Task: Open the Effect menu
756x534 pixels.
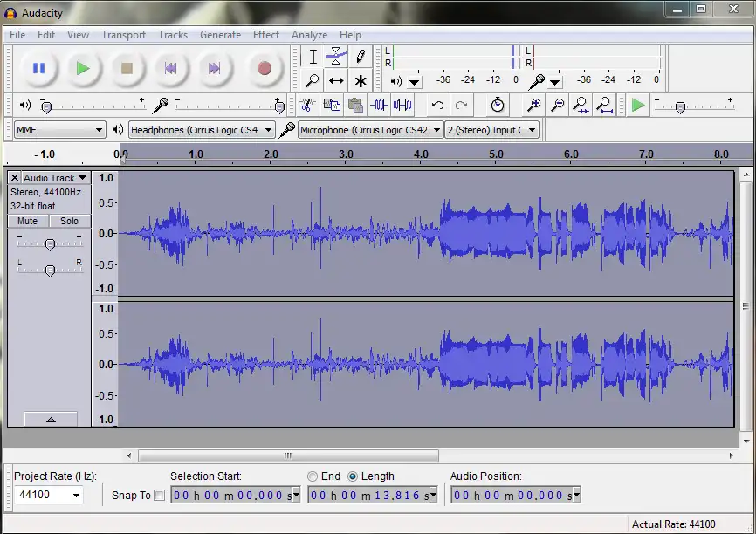Action: point(266,35)
